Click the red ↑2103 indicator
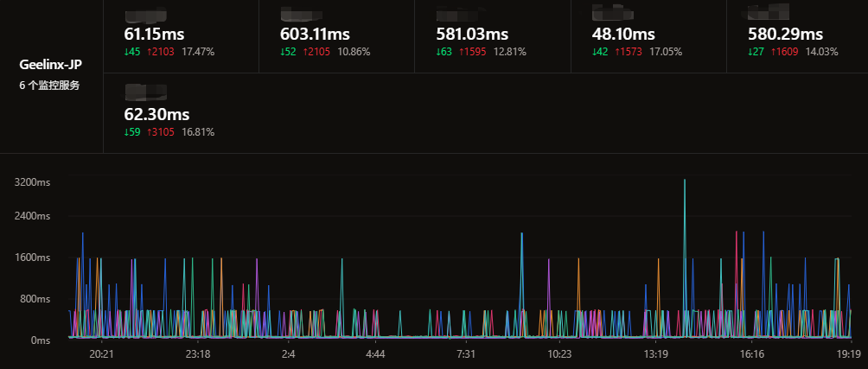 point(161,52)
